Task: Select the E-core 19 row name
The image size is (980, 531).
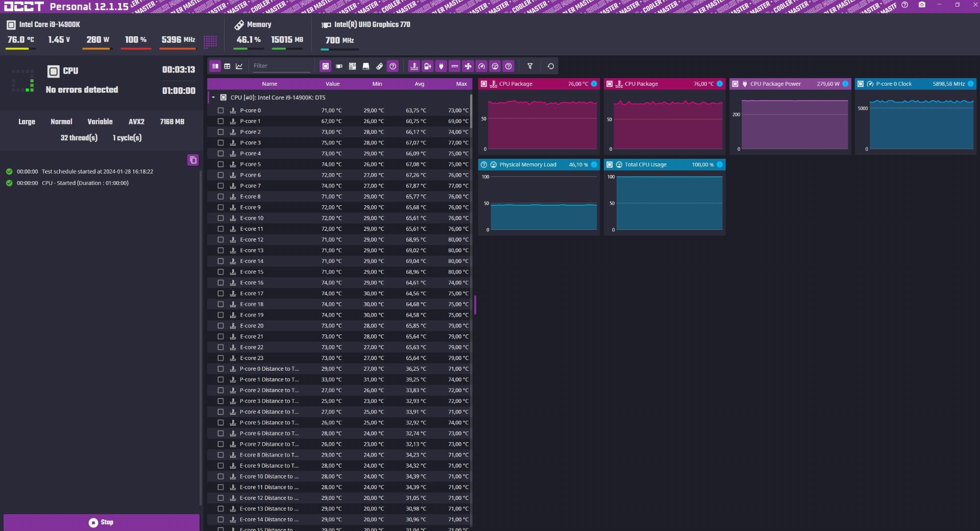Action: pyautogui.click(x=252, y=315)
